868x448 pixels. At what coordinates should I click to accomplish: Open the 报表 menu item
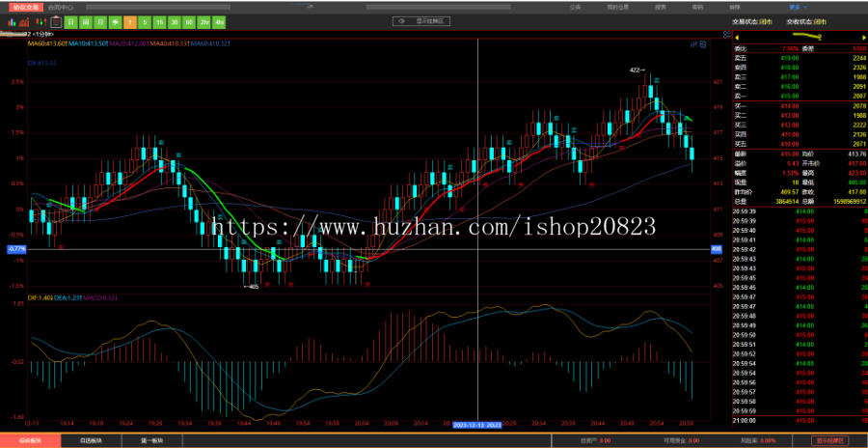pyautogui.click(x=661, y=7)
